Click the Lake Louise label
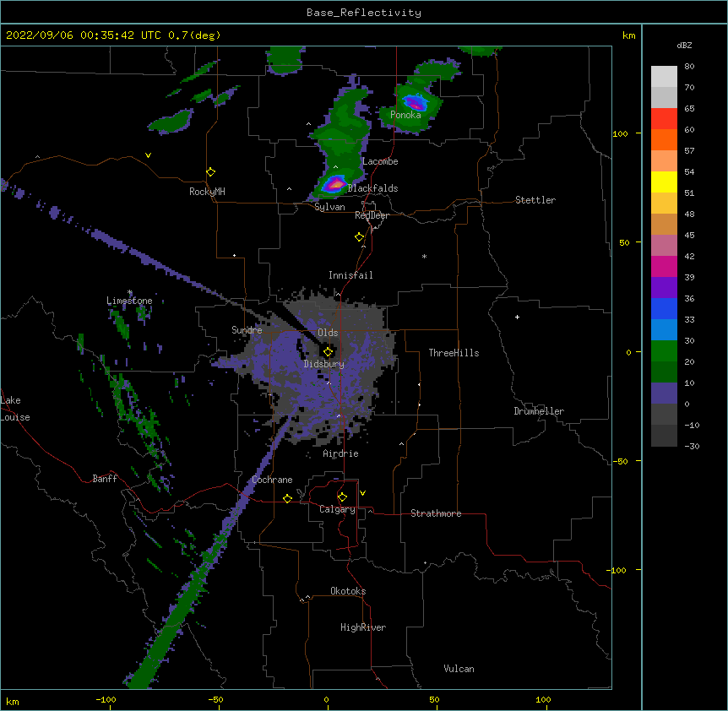The width and height of the screenshot is (728, 711). (x=15, y=409)
